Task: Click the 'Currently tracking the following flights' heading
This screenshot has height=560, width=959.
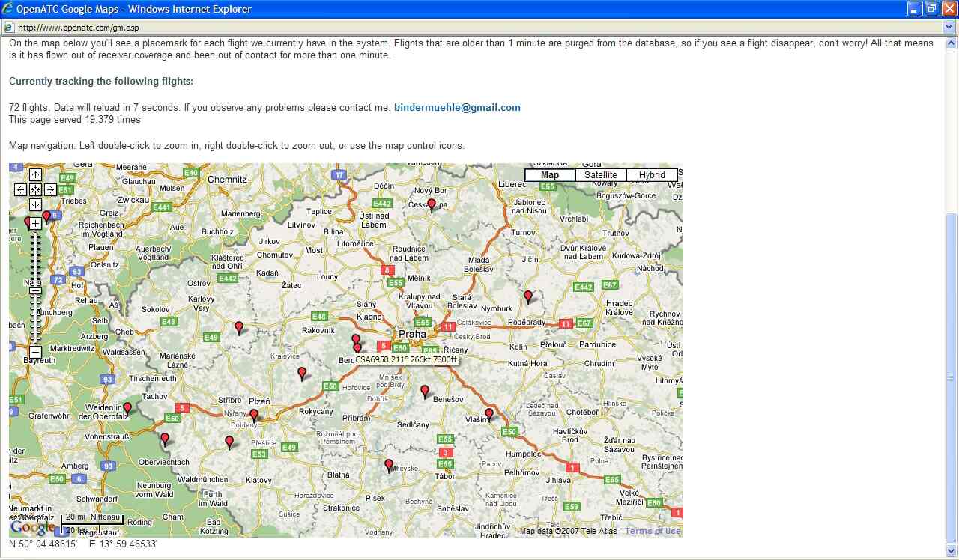Action: tap(101, 81)
